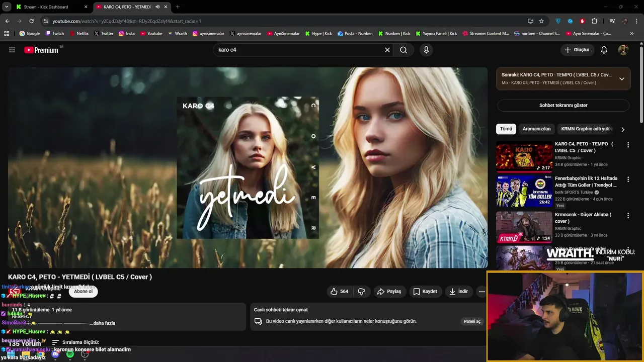
Task: Open Discord from the taskbar
Action: tap(55, 354)
